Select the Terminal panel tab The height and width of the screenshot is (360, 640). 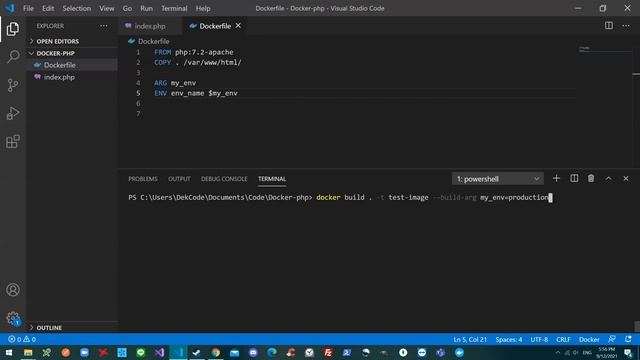[x=272, y=179]
